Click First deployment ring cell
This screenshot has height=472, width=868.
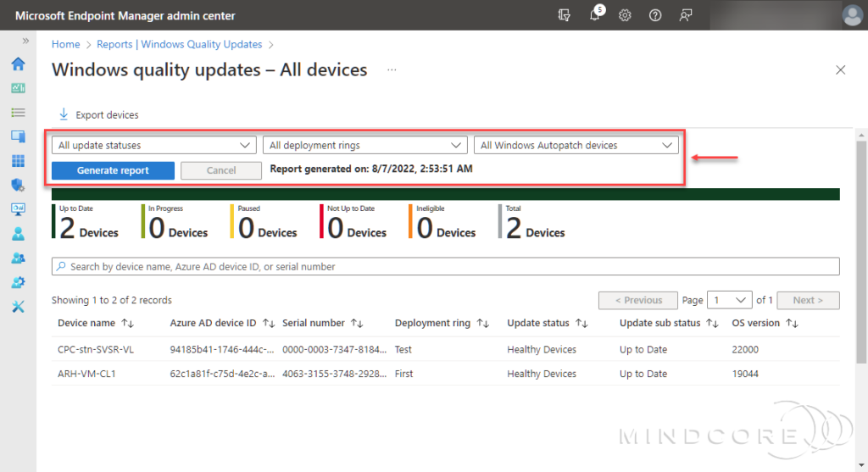point(403,374)
